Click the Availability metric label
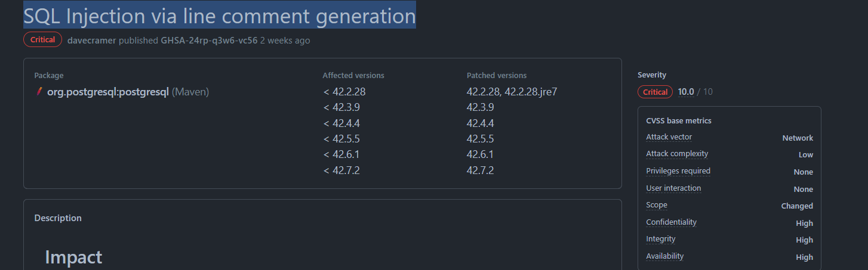868x270 pixels. tap(664, 256)
